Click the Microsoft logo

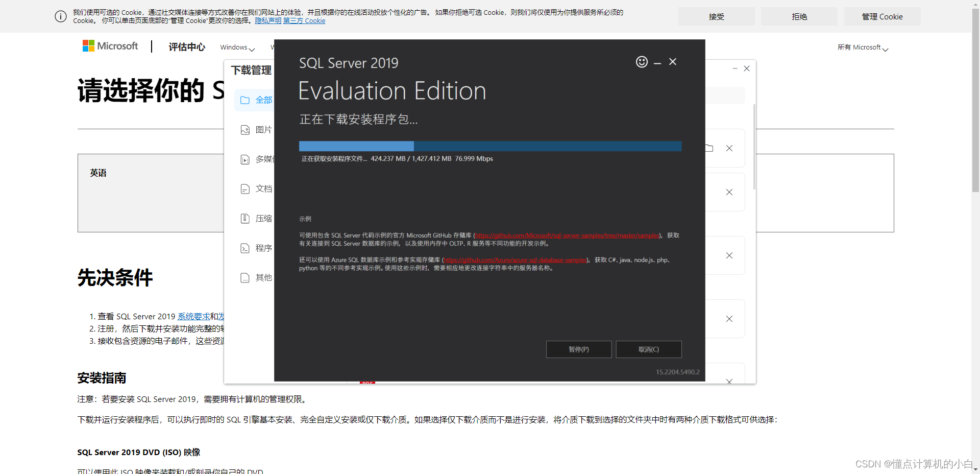(110, 46)
